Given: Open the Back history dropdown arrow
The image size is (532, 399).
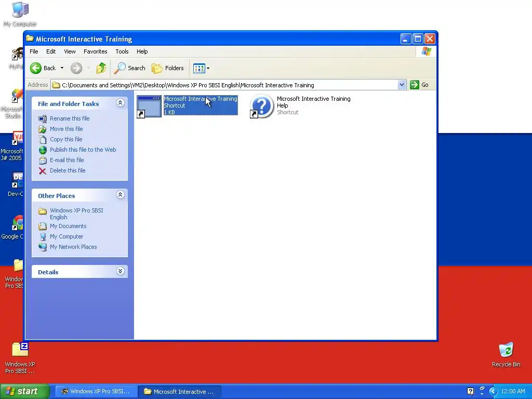Looking at the screenshot, I should pos(62,68).
